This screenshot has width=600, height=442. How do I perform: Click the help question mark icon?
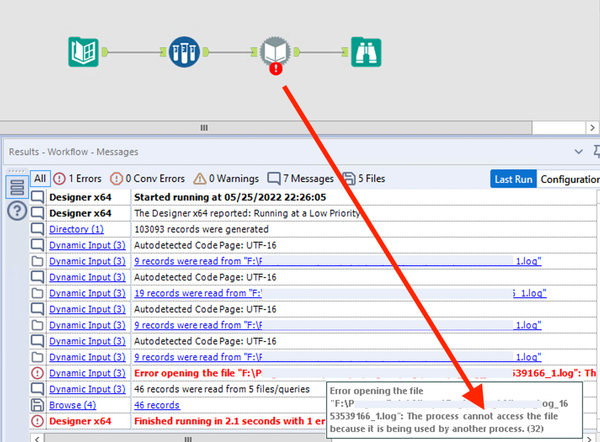(16, 211)
